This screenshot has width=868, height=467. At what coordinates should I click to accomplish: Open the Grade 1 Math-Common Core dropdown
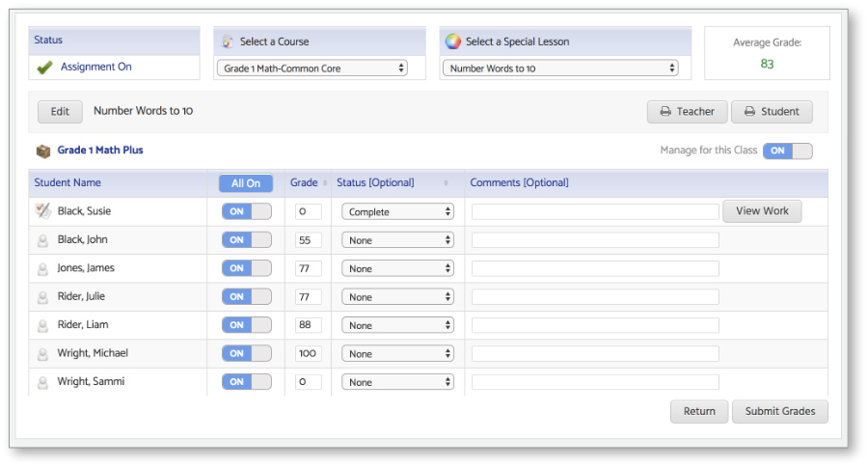[313, 69]
